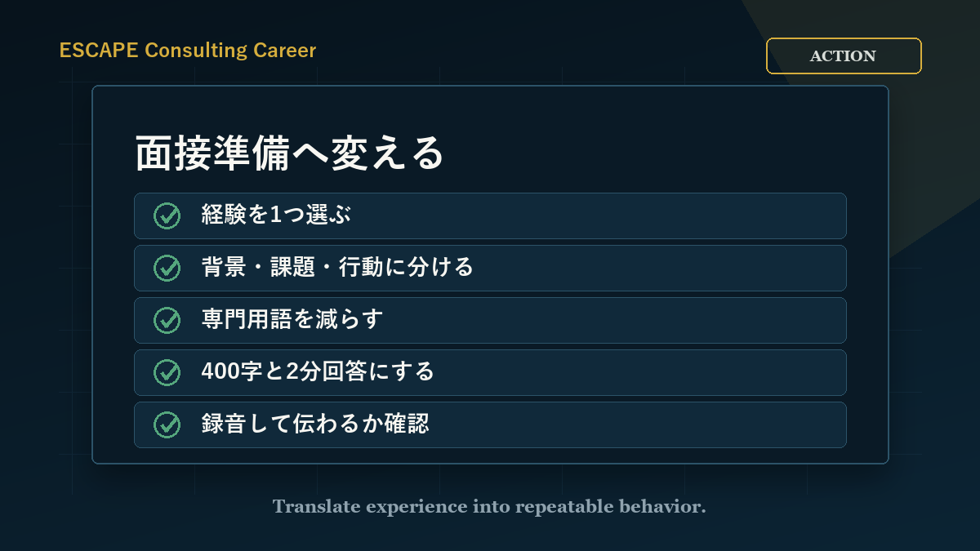Choose the 専門用語を減らす list text

tap(292, 320)
